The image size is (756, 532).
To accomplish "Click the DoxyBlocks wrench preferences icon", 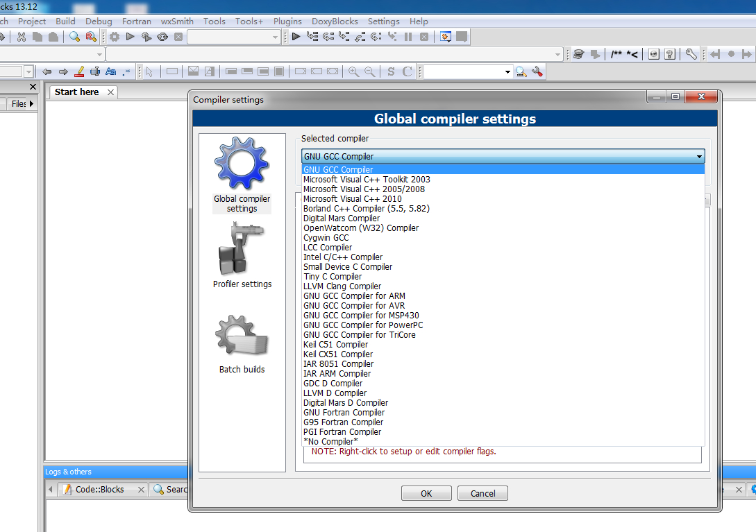I will [x=691, y=54].
